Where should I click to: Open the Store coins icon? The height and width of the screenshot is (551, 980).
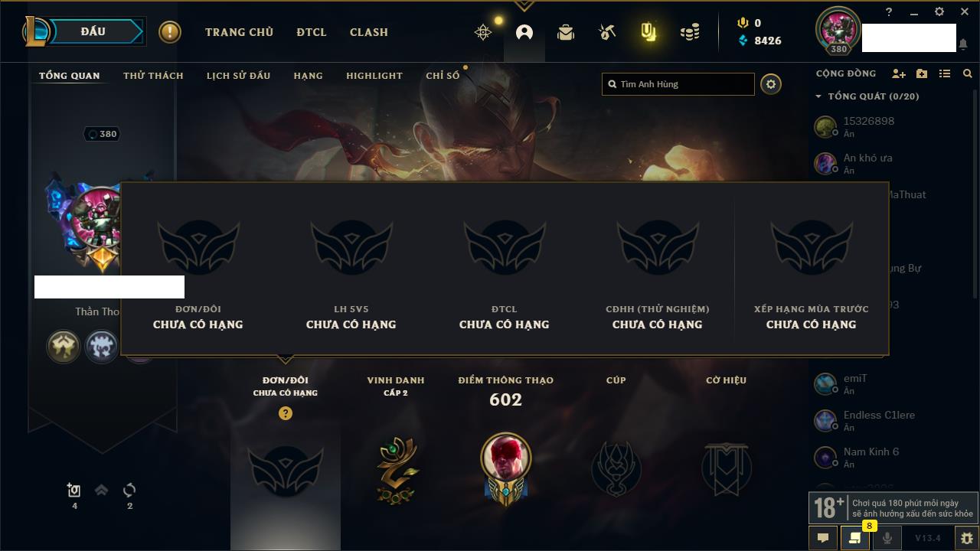coord(690,32)
